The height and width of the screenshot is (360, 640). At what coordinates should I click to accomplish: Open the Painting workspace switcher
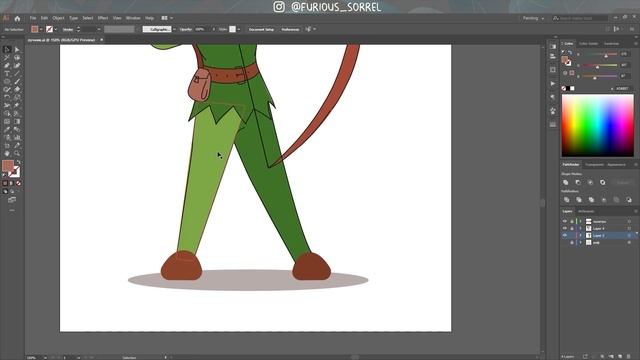click(533, 18)
